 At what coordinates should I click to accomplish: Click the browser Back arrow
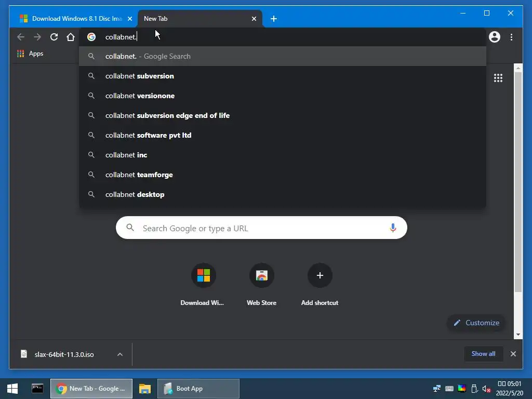point(21,37)
